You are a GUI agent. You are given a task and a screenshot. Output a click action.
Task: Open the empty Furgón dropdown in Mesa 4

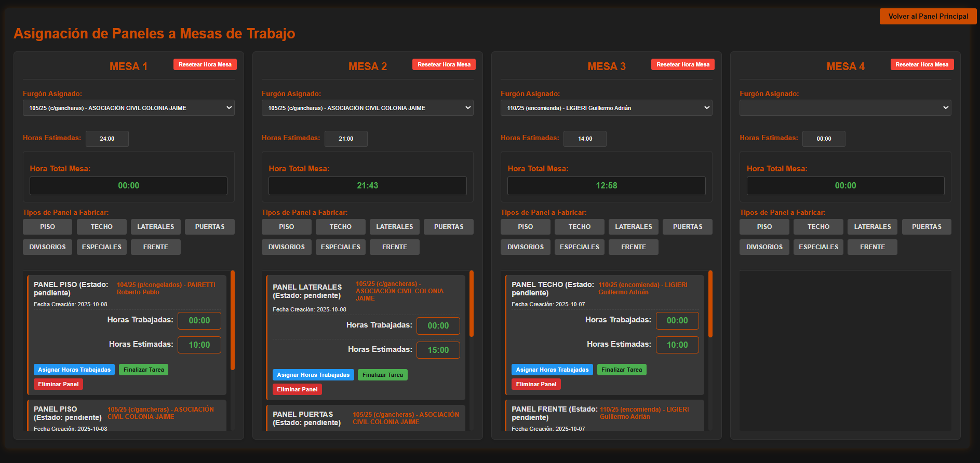point(845,108)
